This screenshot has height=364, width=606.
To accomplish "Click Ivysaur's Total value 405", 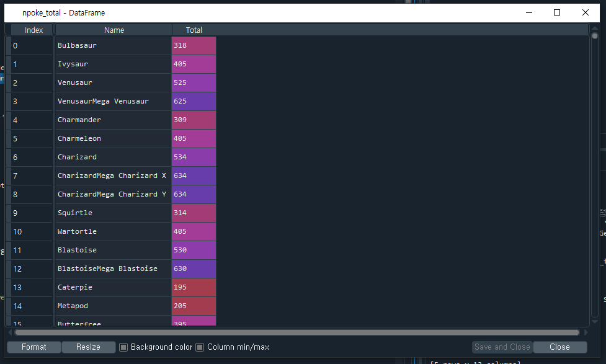I will point(194,64).
